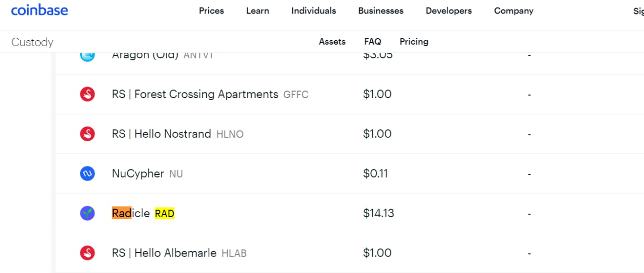Click the Aragon (Old) asset icon
The height and width of the screenshot is (273, 644).
88,55
